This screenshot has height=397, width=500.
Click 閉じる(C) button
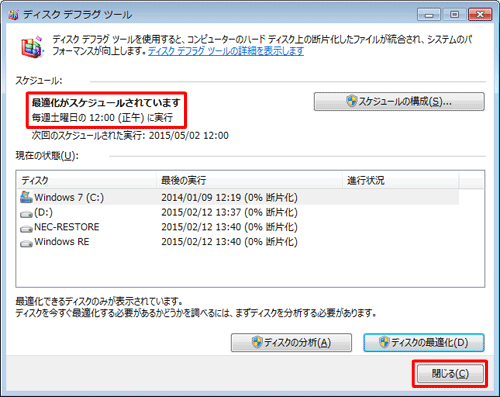click(450, 374)
